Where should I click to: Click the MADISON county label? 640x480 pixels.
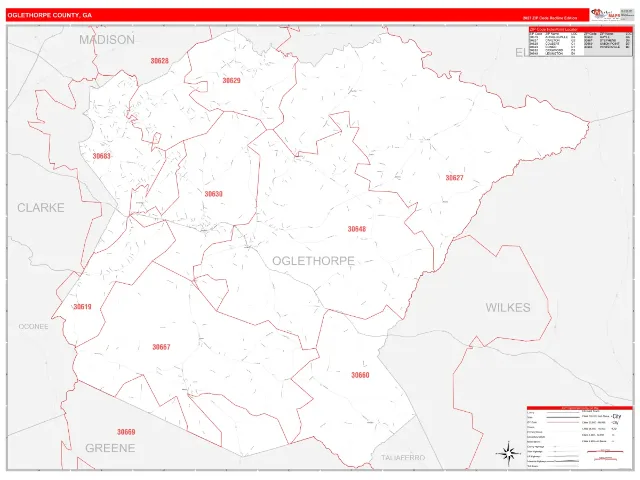[x=107, y=40]
